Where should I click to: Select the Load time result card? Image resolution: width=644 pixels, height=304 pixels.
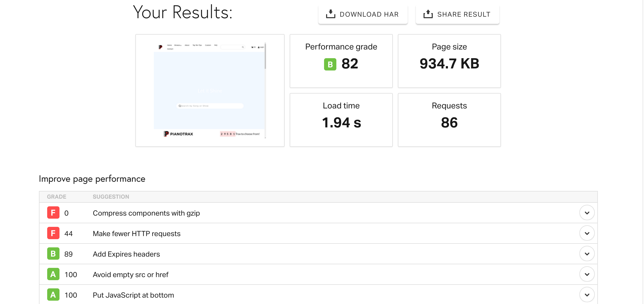click(341, 120)
